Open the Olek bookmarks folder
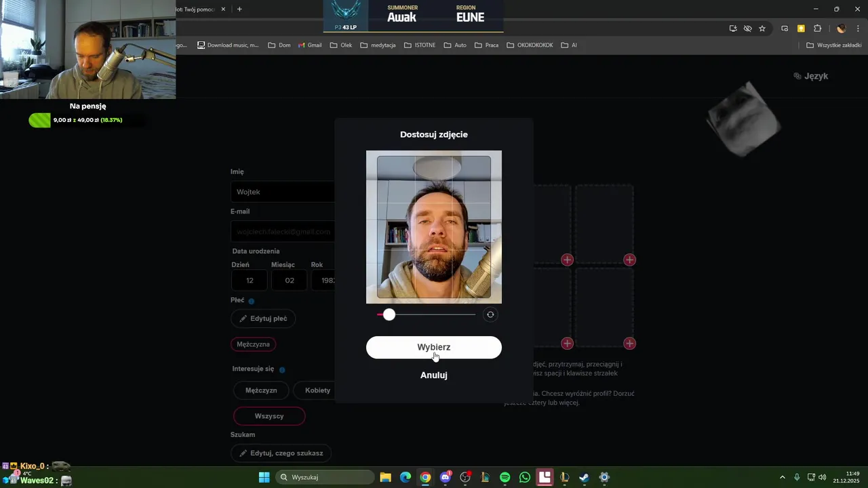 [x=341, y=45]
